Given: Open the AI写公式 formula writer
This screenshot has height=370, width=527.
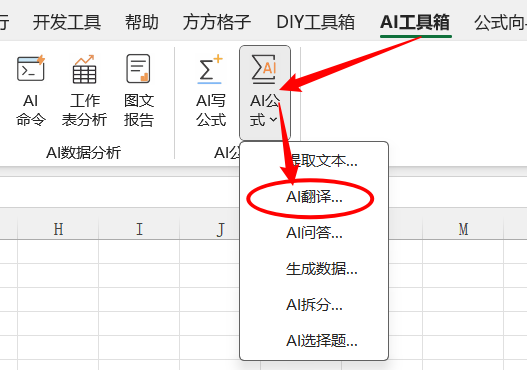Looking at the screenshot, I should coord(211,91).
